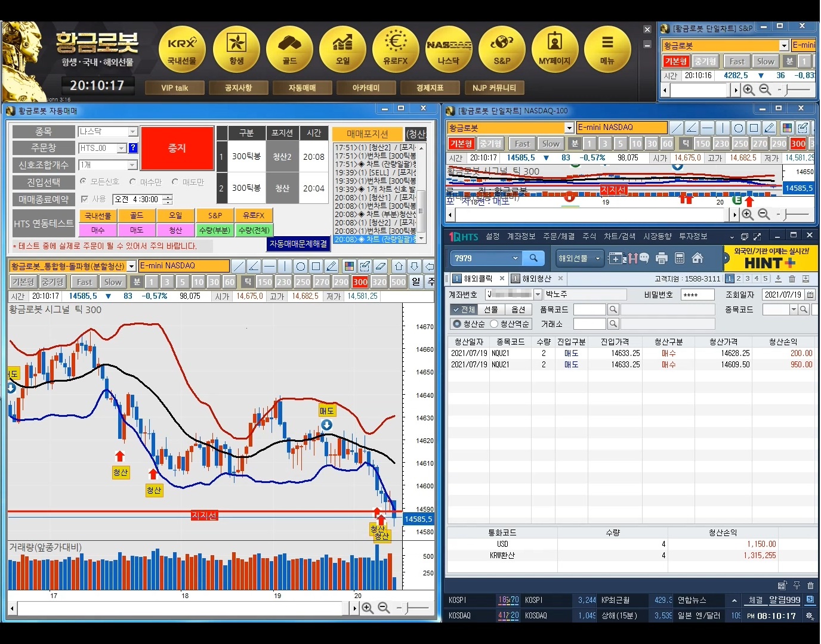This screenshot has width=821, height=644.
Task: Click the 청산 HTS test button
Action: 175,230
